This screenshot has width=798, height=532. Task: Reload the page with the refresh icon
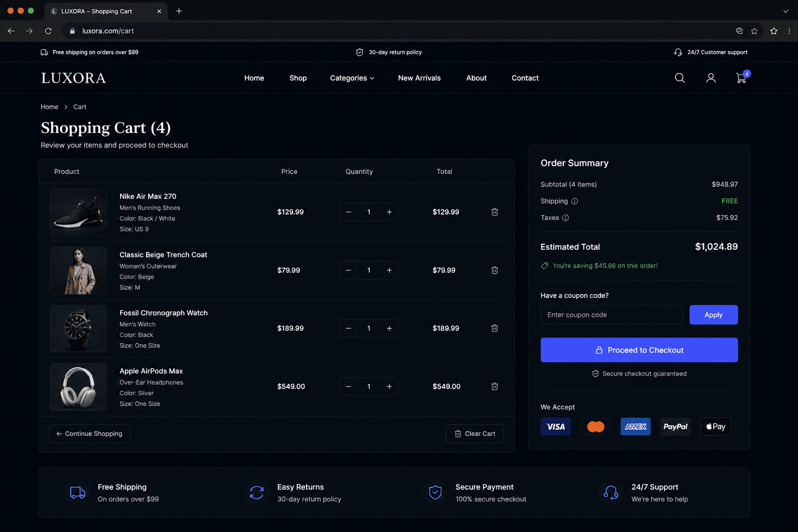click(48, 31)
